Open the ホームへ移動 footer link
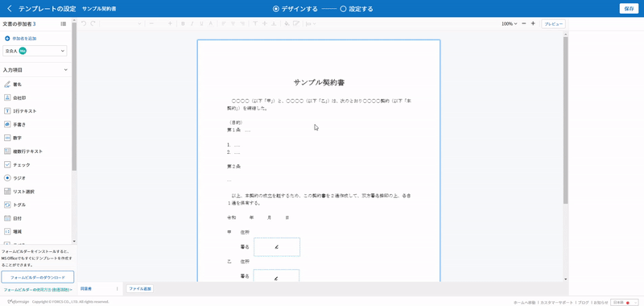Screen dimensions: 644x306 click(525, 302)
